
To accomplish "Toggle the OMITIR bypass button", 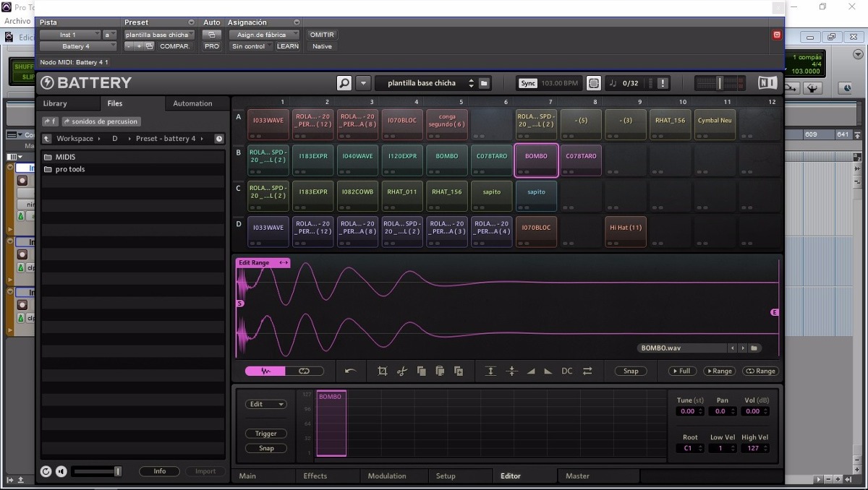I will tap(322, 35).
